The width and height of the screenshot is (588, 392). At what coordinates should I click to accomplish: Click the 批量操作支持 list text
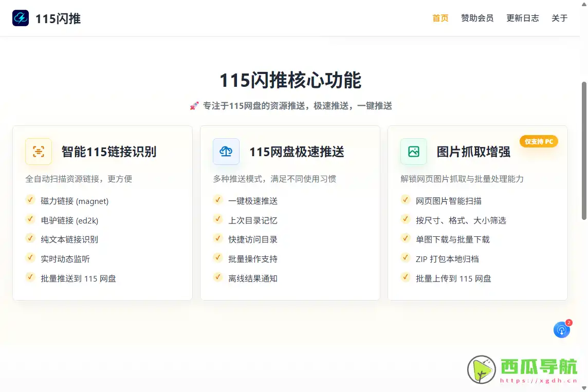(253, 259)
